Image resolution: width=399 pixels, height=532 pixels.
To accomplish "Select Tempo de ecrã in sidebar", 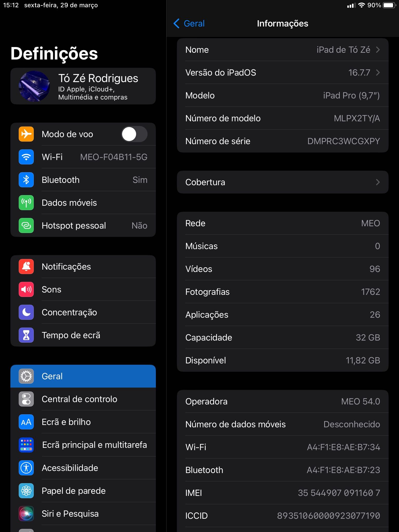I will pos(83,335).
